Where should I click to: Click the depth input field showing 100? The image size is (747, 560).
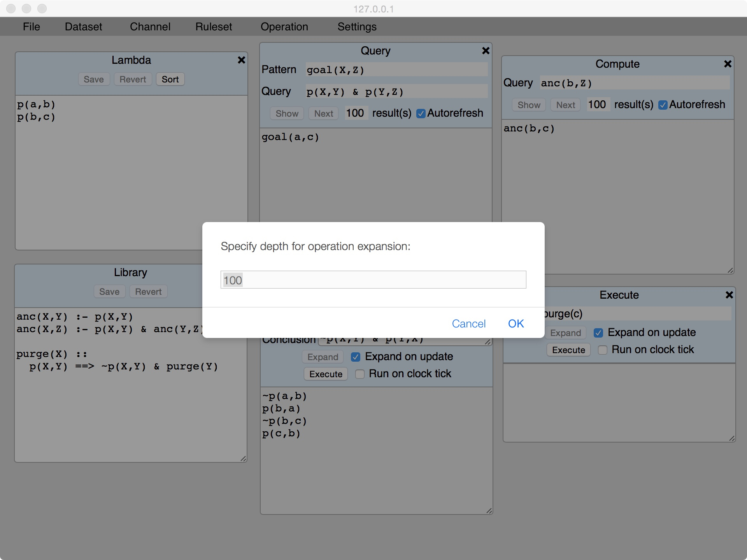[x=373, y=280]
